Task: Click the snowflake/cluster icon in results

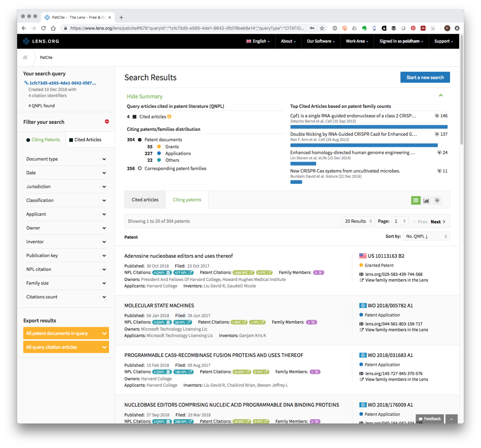Action: [x=437, y=200]
